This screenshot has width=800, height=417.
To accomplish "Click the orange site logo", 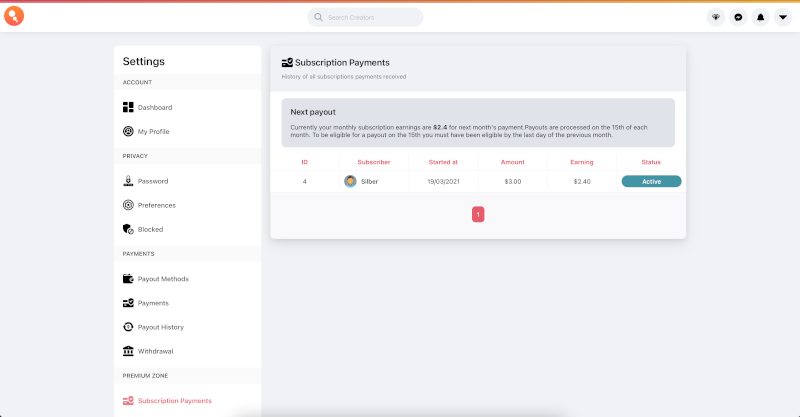I will tap(14, 16).
